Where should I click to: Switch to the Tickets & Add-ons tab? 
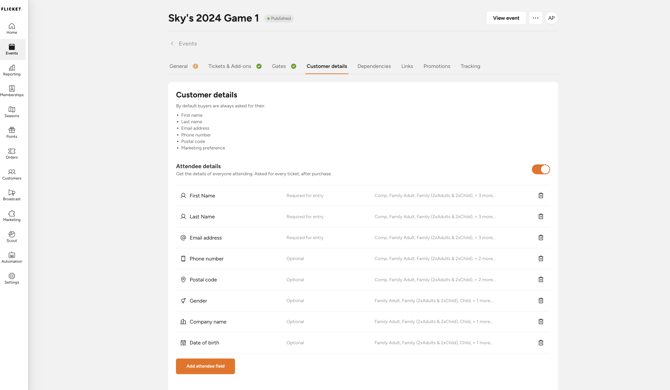coord(235,66)
